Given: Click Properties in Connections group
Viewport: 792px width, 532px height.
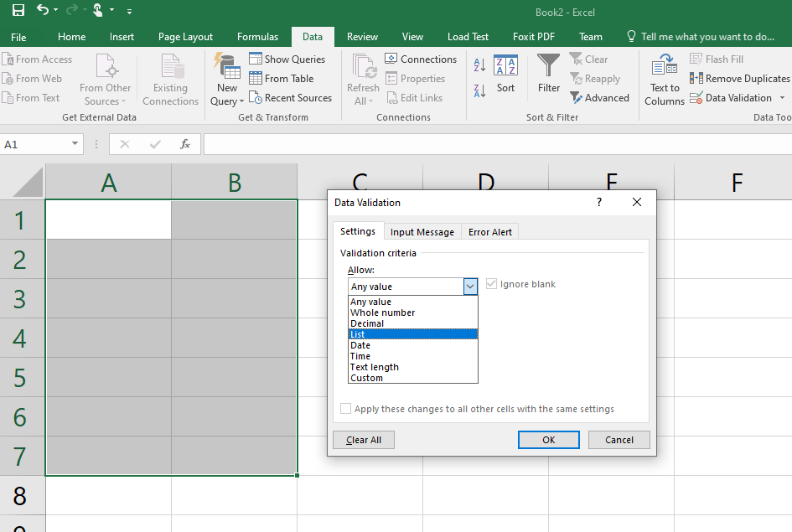Looking at the screenshot, I should pyautogui.click(x=415, y=78).
